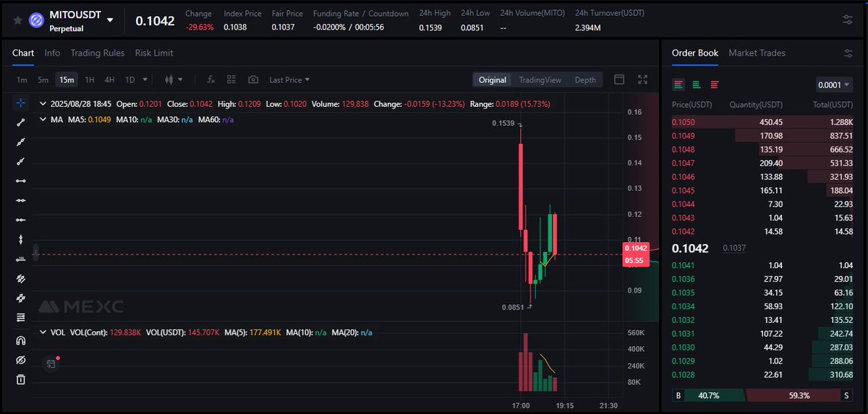The width and height of the screenshot is (868, 414).
Task: Click the Fair Price label
Action: 287,14
